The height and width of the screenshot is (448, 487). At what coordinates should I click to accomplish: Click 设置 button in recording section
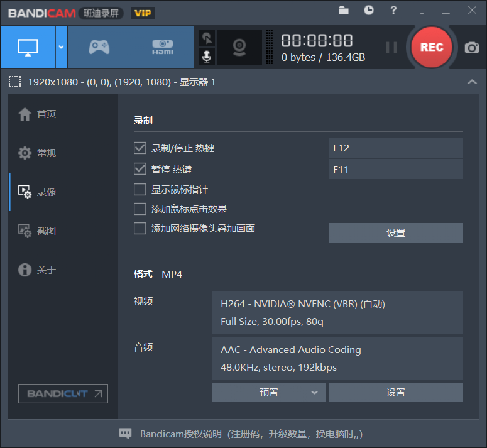396,232
